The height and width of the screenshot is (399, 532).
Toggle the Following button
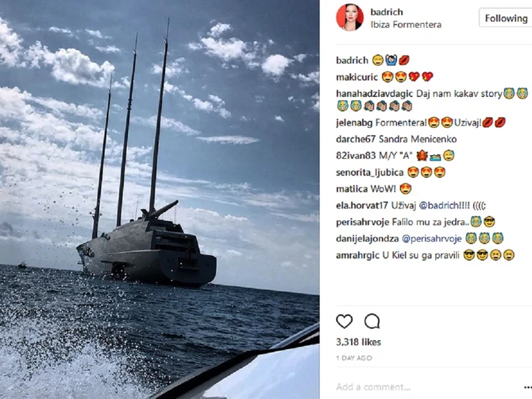(506, 18)
